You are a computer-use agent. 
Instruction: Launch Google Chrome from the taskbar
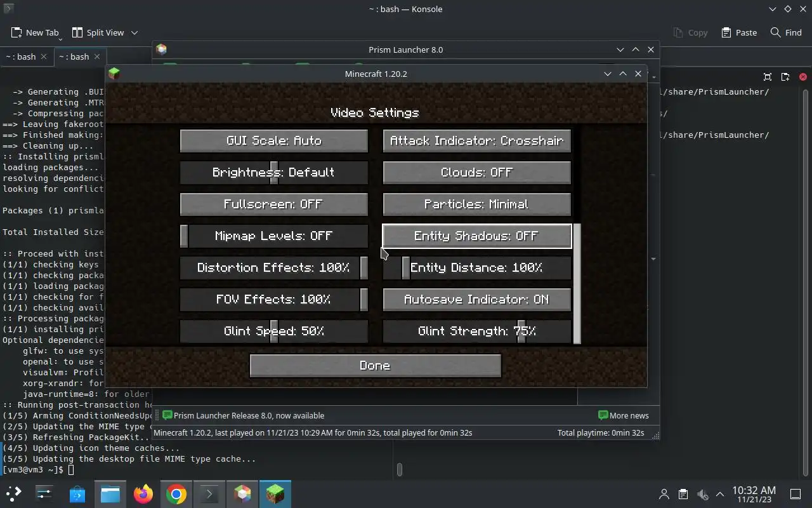pyautogui.click(x=176, y=493)
